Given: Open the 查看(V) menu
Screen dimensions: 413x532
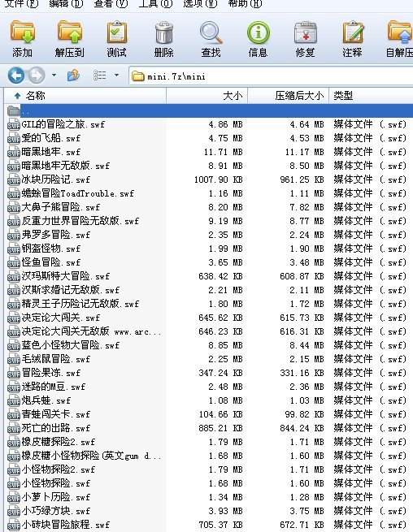Looking at the screenshot, I should (111, 4).
